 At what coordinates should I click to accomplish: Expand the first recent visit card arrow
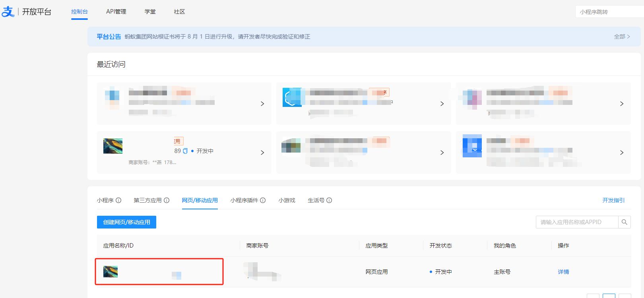[262, 104]
